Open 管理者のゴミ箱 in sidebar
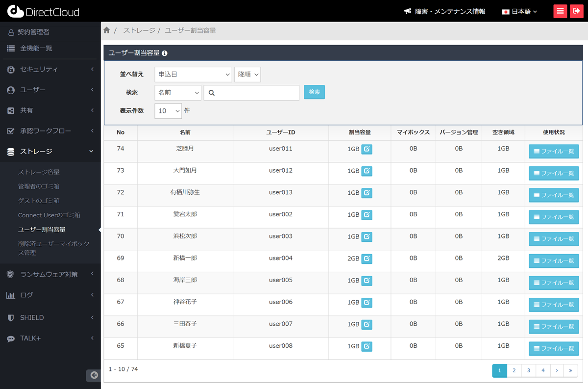The image size is (588, 389). 39,186
